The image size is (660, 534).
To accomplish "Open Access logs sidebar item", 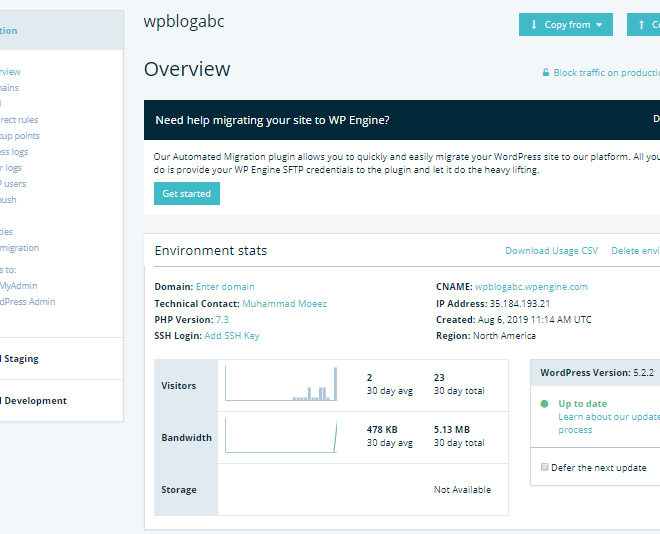I will point(14,152).
